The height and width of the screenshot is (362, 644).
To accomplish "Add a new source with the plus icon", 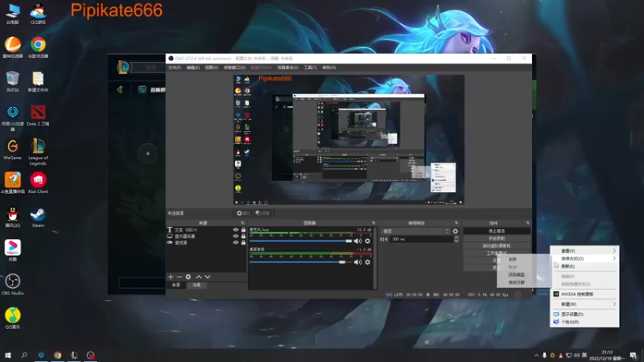I will [171, 277].
